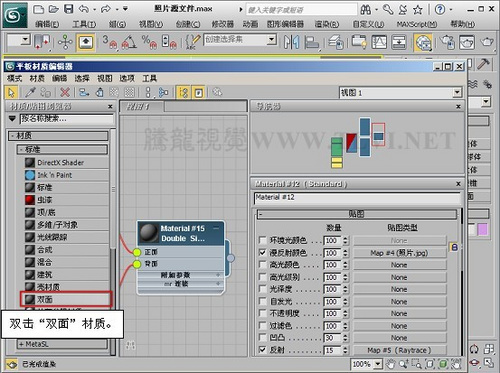Click the zoom region tool icon

(416, 364)
